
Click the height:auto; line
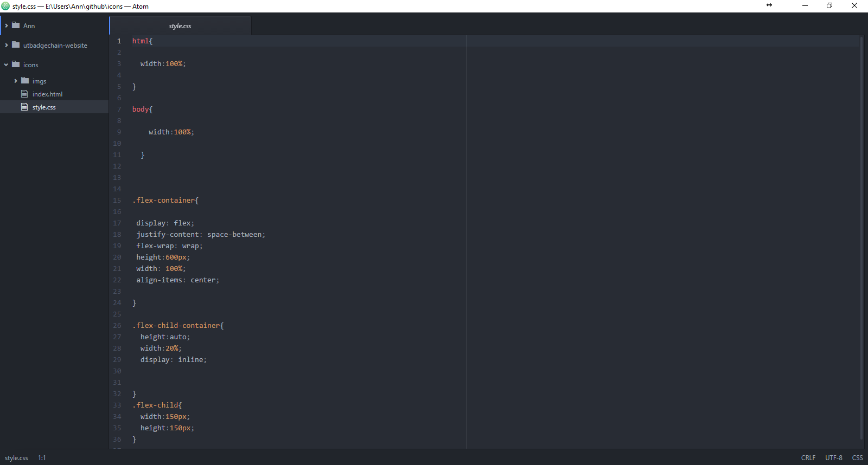(x=165, y=337)
